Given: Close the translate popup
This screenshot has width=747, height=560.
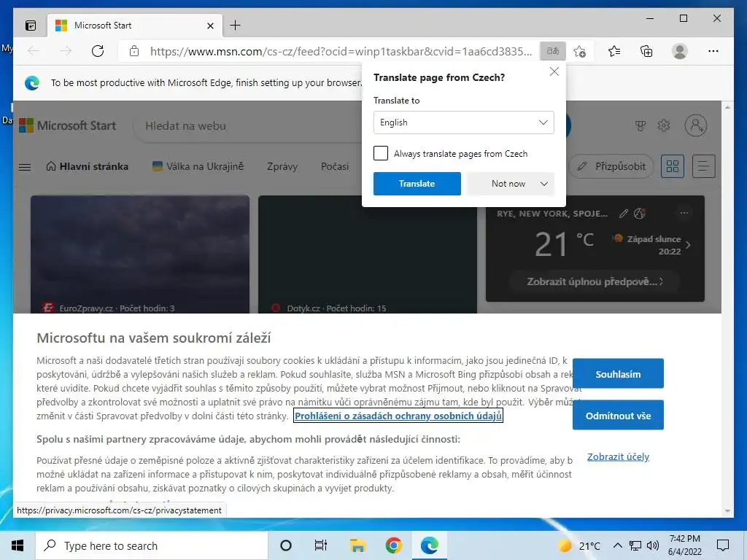Looking at the screenshot, I should tap(554, 71).
